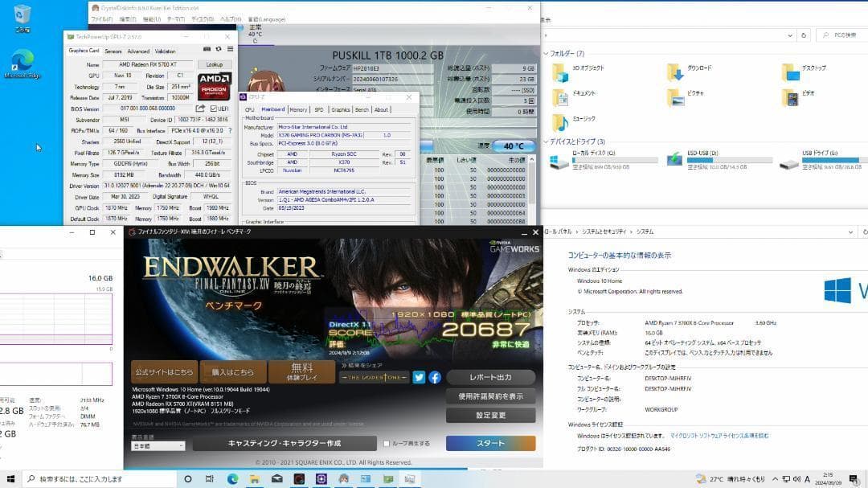Screen dimensions: 868x488
Task: Click the BIOS export share icon in GPU-Z
Action: coord(200,109)
